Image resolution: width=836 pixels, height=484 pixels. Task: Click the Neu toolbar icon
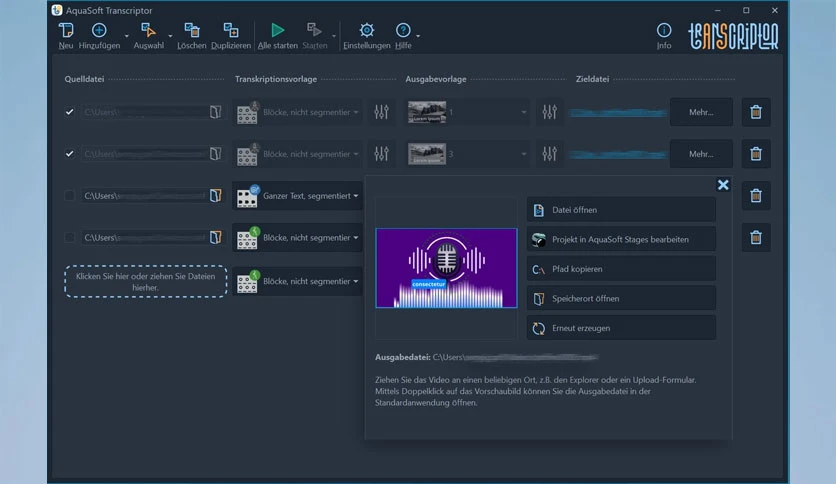66,30
